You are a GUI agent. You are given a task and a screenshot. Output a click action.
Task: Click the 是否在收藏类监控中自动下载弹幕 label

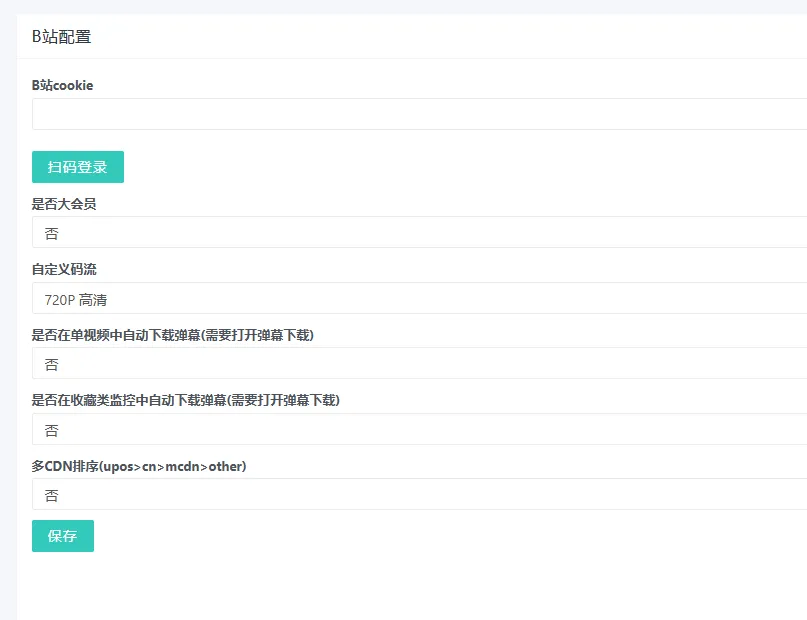pos(186,400)
